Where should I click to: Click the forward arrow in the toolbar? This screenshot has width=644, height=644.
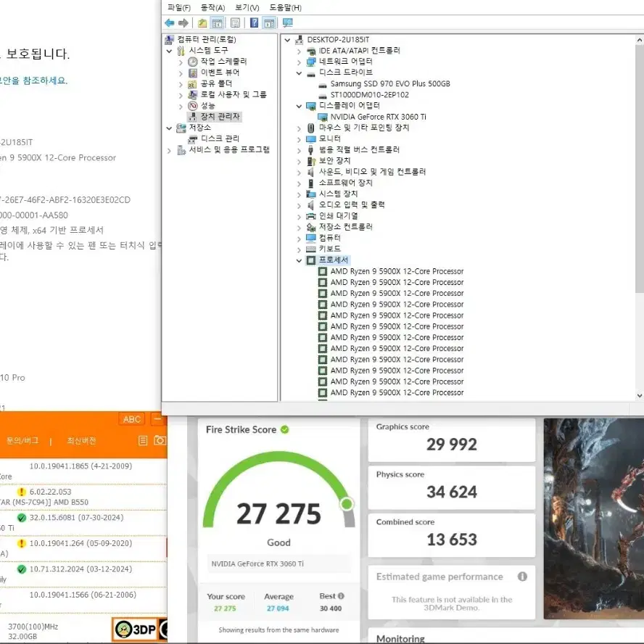(183, 23)
